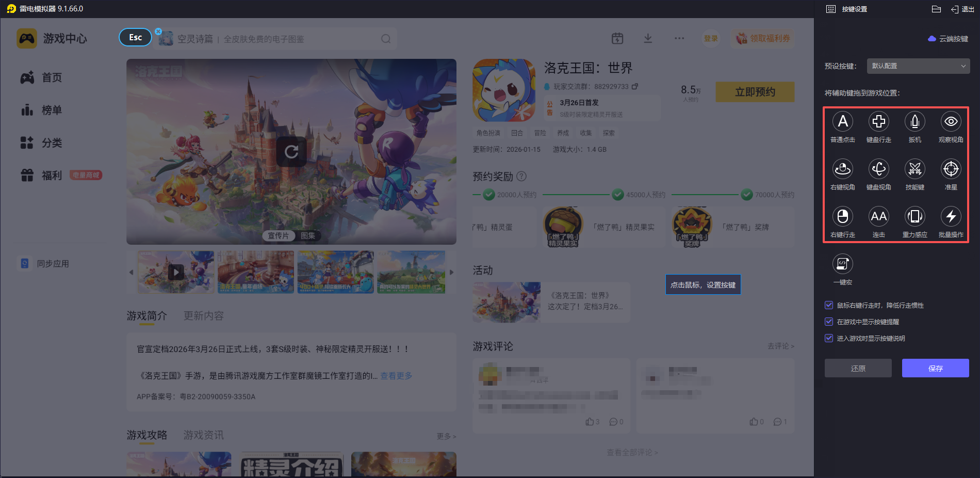This screenshot has width=980, height=478.
Task: Pick the 键盘视角 keyboard view key
Action: click(879, 169)
